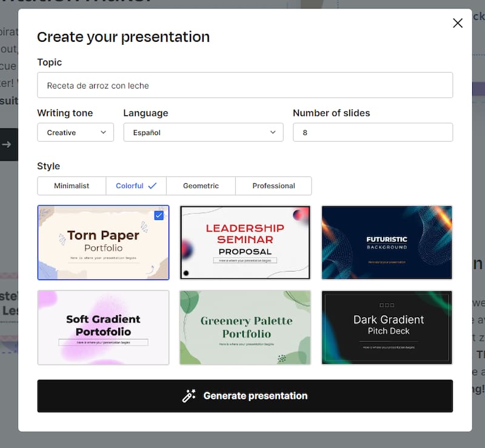The image size is (485, 448).
Task: Close the Create your presentation dialog
Action: click(458, 23)
